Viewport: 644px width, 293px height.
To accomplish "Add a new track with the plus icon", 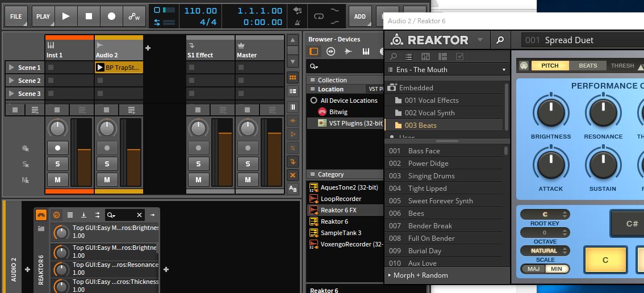I will [148, 48].
